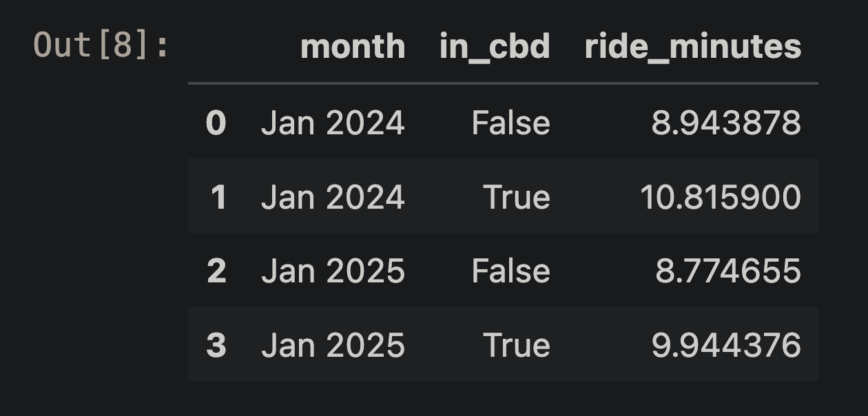The image size is (868, 416).
Task: Click row index 0
Action: pyautogui.click(x=216, y=123)
